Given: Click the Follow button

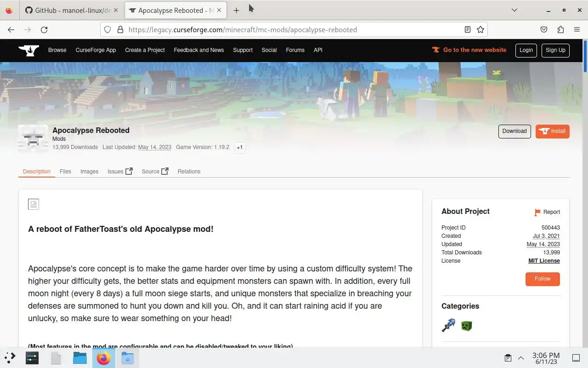Looking at the screenshot, I should tap(543, 279).
